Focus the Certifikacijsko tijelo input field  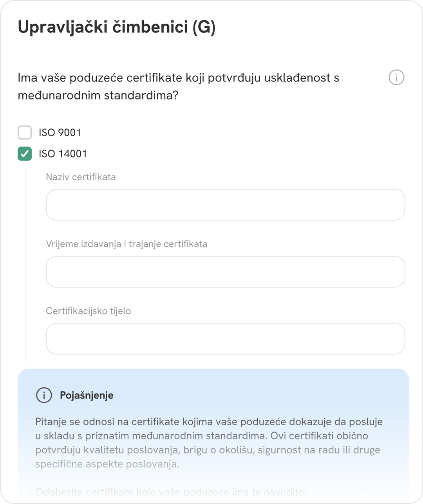pos(225,339)
